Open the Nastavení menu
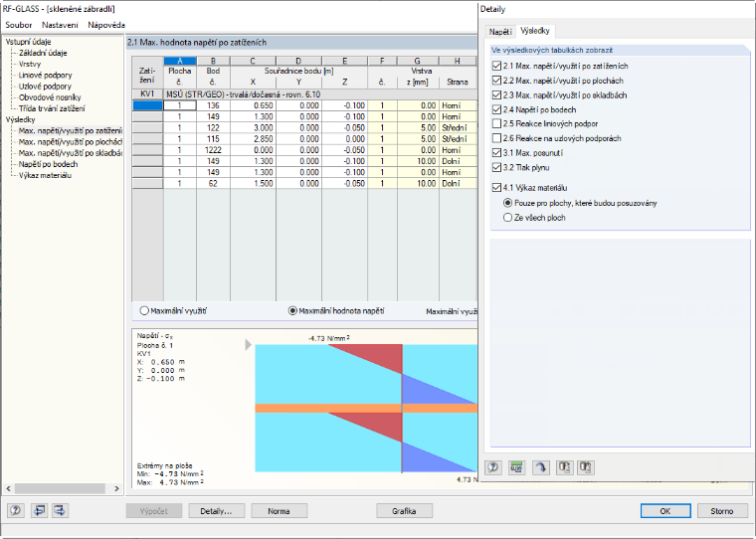The width and height of the screenshot is (756, 539). coord(60,25)
